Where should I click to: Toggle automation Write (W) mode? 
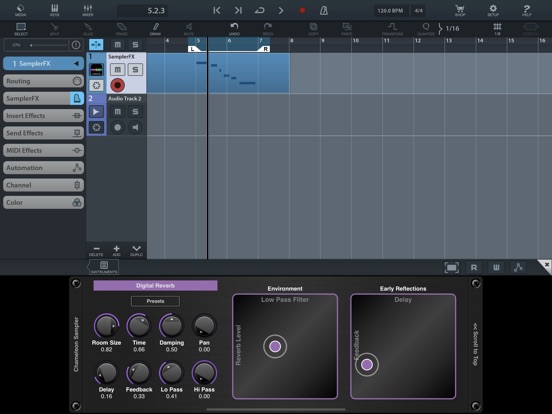pos(496,268)
